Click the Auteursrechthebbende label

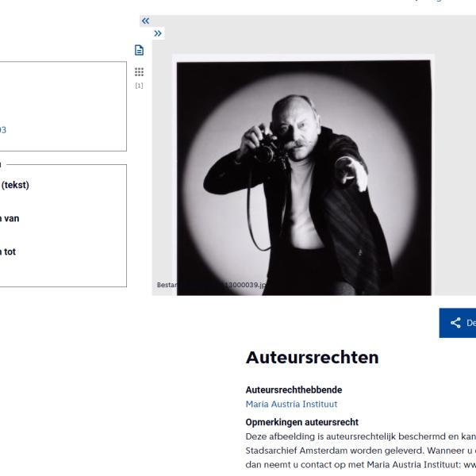[292, 390]
